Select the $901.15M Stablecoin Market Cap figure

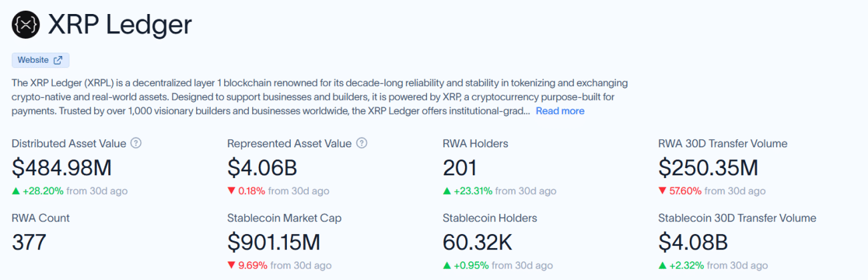[274, 242]
